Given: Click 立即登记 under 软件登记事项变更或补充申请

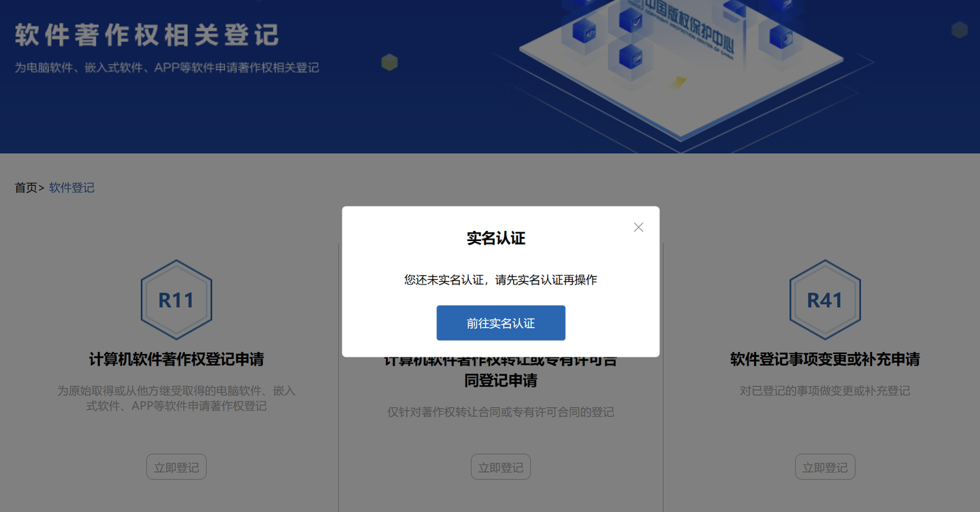Looking at the screenshot, I should pyautogui.click(x=825, y=467).
